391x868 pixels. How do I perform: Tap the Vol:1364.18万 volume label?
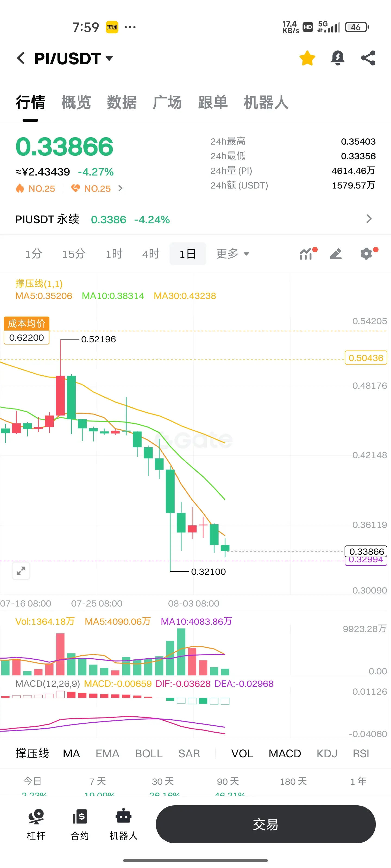[x=45, y=621]
